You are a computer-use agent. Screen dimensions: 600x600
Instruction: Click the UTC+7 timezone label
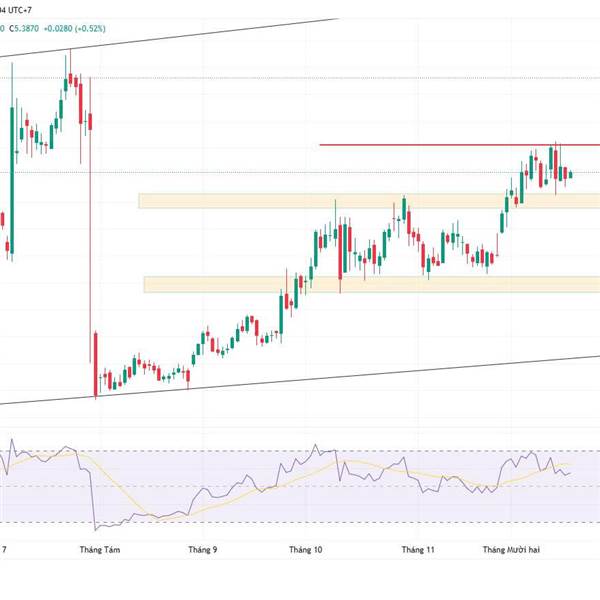pyautogui.click(x=20, y=10)
